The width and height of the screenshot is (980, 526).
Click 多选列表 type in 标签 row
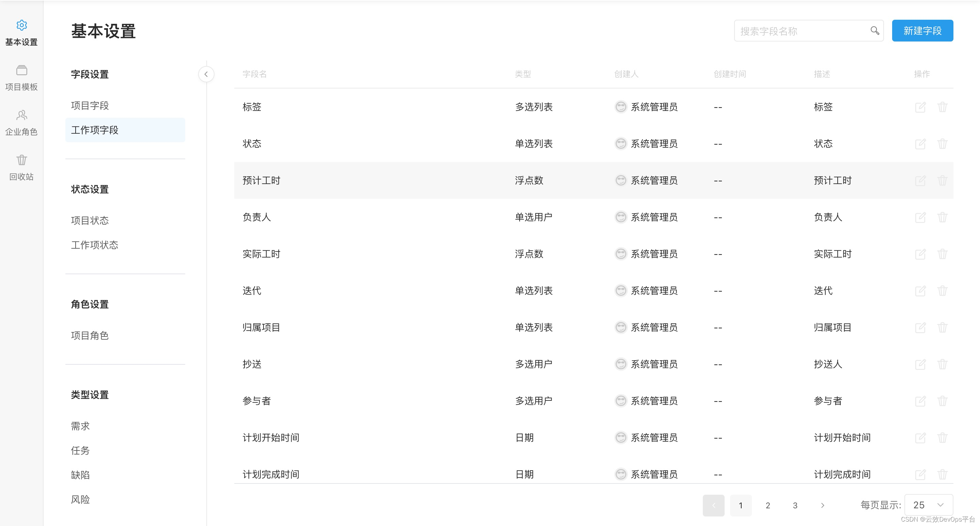(534, 107)
